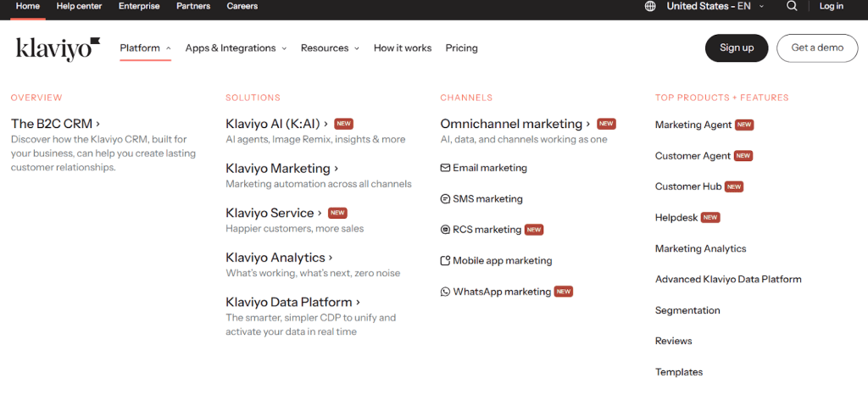868x406 pixels.
Task: Click the globe region icon
Action: 650,6
